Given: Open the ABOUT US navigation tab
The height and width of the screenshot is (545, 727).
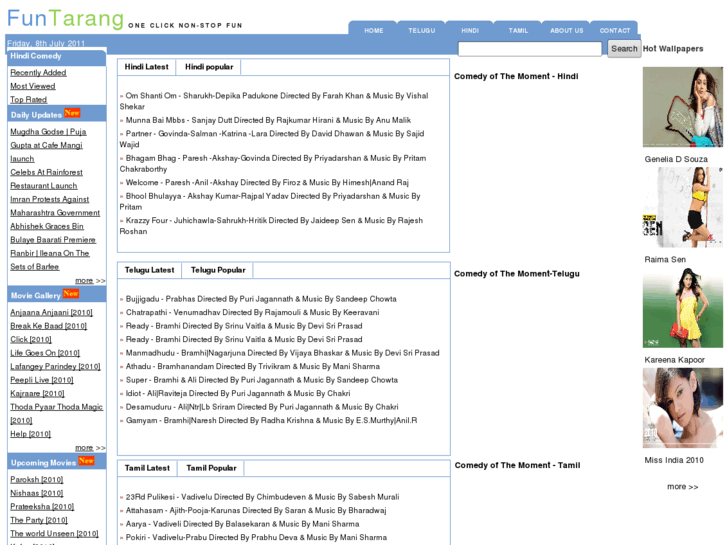Looking at the screenshot, I should pyautogui.click(x=566, y=30).
